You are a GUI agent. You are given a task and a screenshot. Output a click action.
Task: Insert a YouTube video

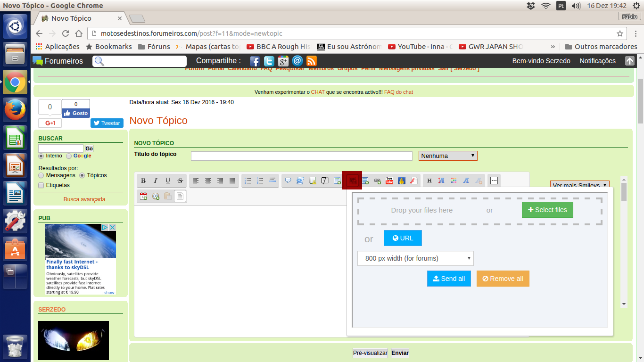389,181
